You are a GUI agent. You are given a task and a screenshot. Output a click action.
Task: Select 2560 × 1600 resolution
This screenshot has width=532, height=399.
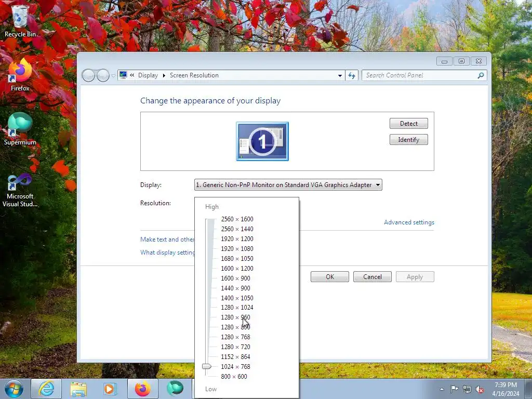[x=237, y=219]
